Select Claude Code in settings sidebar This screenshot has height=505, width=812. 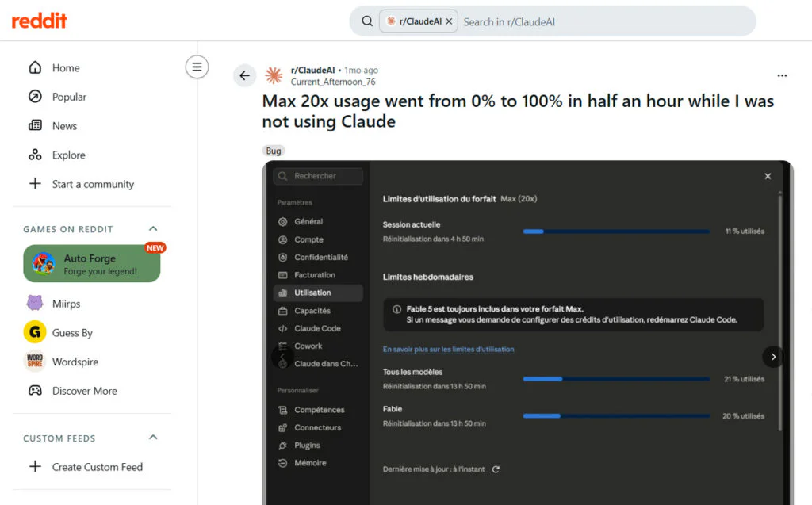click(x=317, y=328)
